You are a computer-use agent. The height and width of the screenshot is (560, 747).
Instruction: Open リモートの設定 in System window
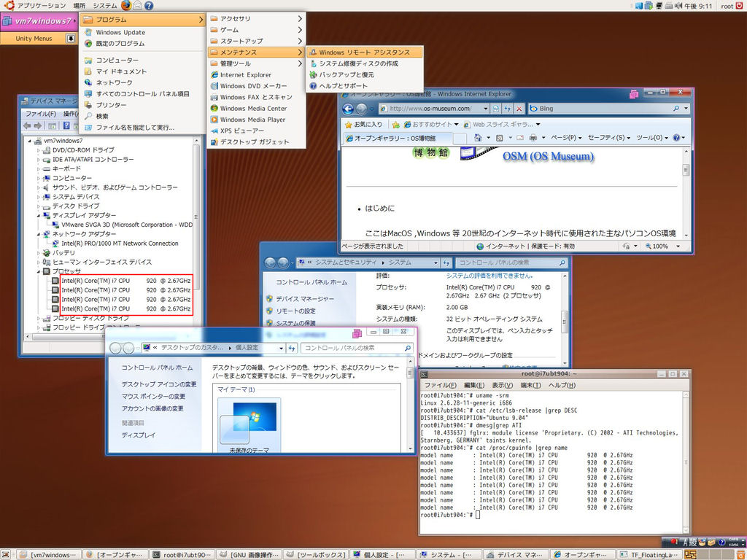[296, 311]
